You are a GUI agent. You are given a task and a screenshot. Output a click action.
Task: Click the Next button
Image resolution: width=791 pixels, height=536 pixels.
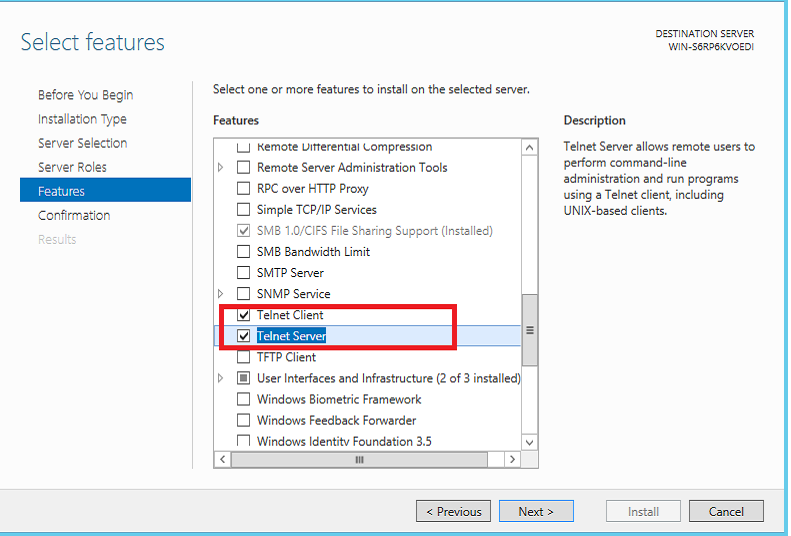pyautogui.click(x=536, y=511)
